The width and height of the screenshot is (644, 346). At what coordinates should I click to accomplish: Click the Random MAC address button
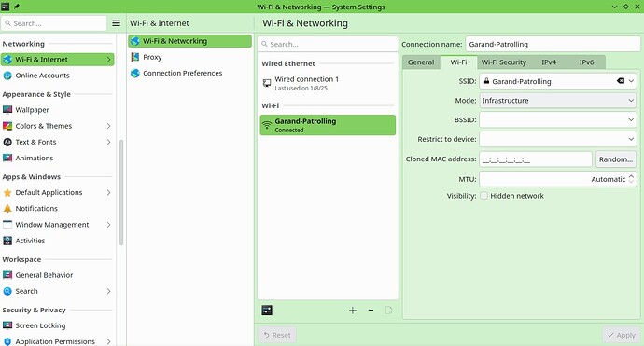[x=616, y=159]
